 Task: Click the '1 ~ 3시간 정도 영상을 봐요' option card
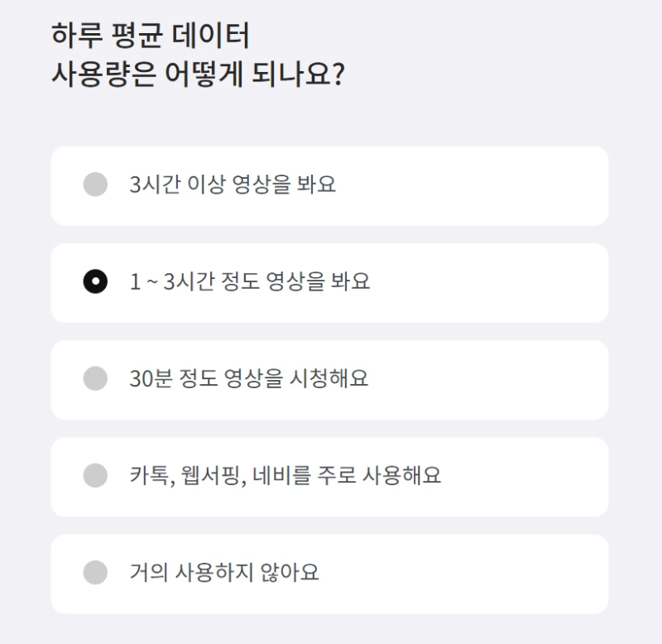(331, 281)
